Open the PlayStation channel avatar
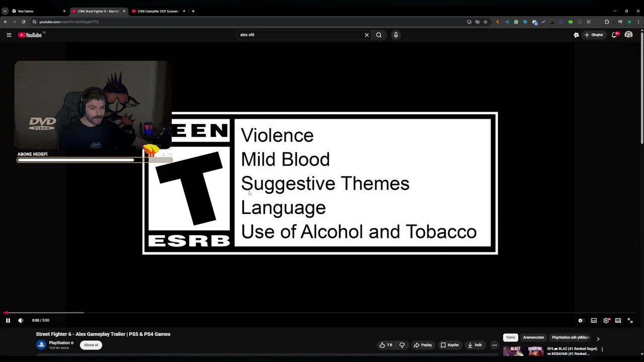Viewport: 644px width, 362px height. pos(41,345)
